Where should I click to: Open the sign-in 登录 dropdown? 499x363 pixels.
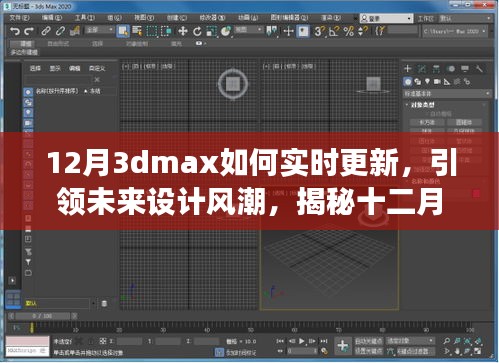click(x=386, y=18)
